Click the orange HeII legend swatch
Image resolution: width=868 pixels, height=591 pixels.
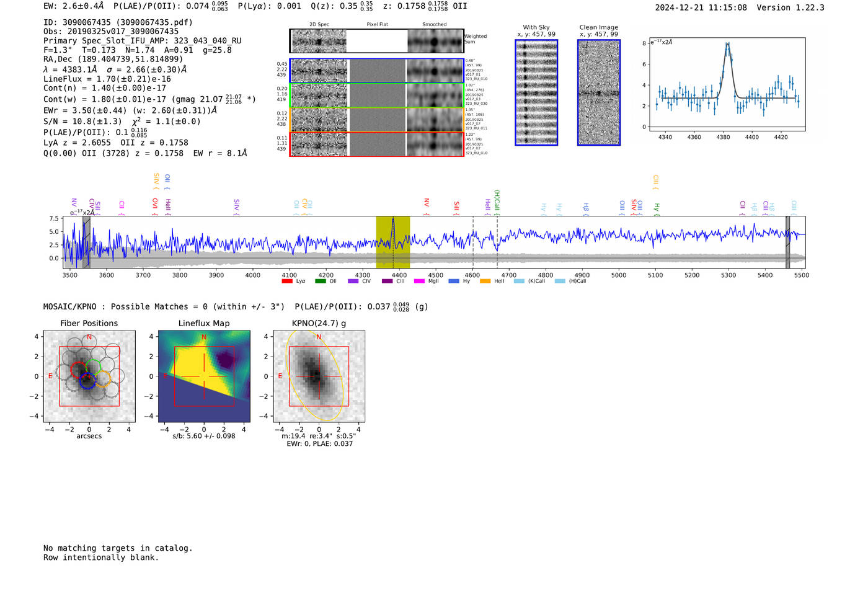click(485, 282)
